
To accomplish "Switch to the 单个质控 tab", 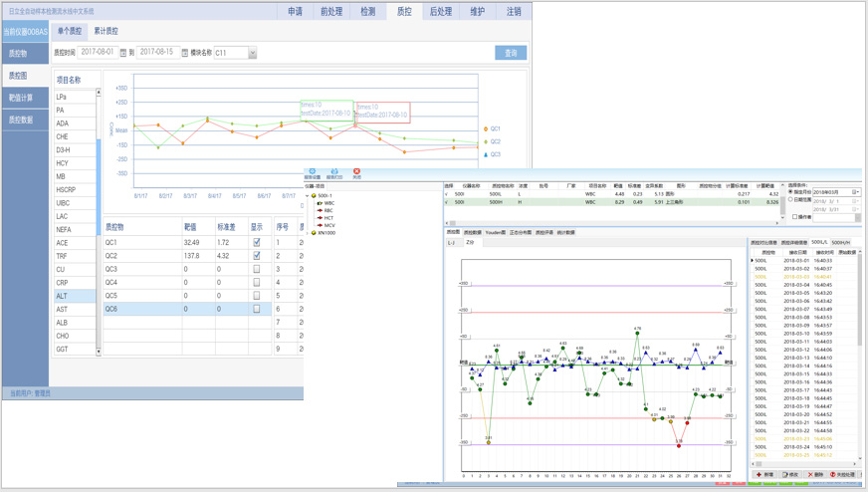I will tap(70, 31).
